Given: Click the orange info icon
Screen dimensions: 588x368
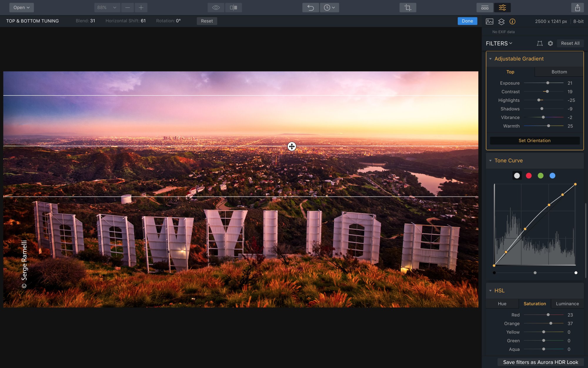Looking at the screenshot, I should (512, 21).
